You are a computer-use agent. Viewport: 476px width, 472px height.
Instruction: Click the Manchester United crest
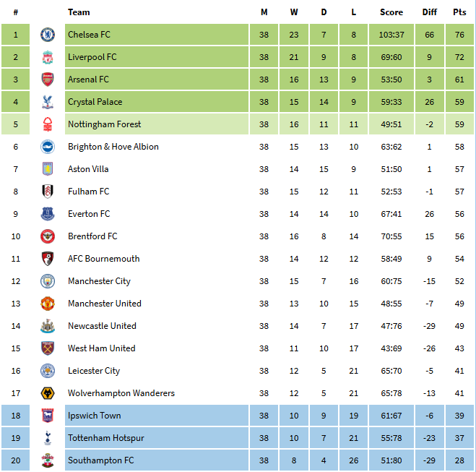click(x=48, y=304)
